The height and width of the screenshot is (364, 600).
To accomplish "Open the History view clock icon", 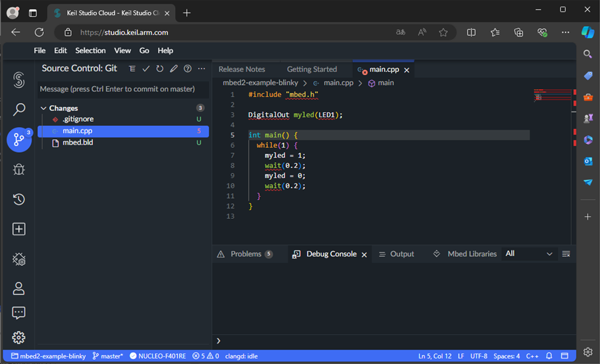I will click(x=19, y=199).
